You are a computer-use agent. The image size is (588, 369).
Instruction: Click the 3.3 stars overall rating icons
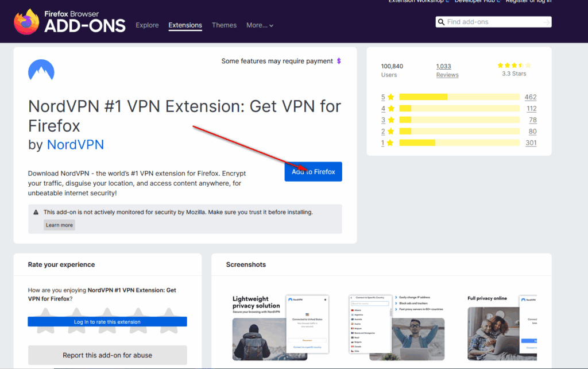(514, 66)
